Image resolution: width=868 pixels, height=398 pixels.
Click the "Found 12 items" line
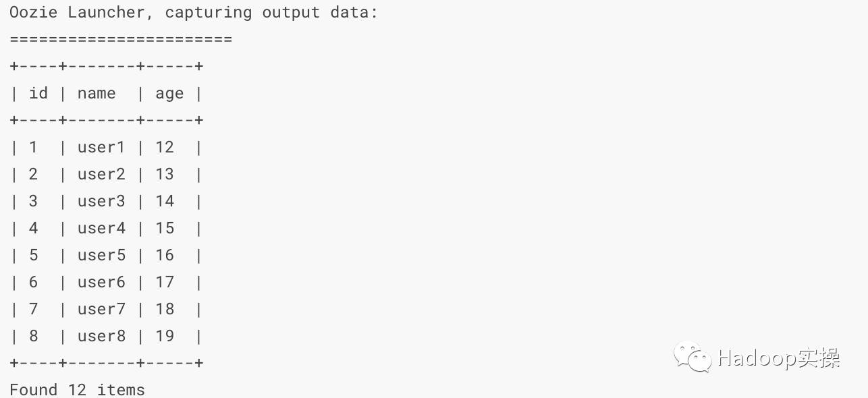pyautogui.click(x=77, y=389)
